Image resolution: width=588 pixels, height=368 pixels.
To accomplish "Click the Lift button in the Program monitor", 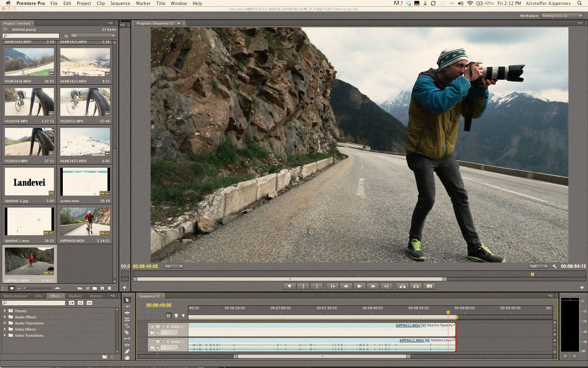I will [x=402, y=286].
